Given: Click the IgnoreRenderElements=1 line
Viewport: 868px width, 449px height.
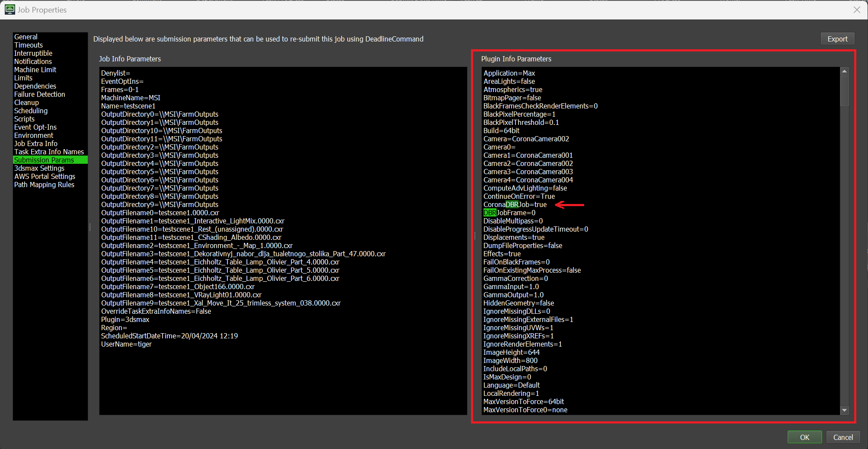Looking at the screenshot, I should [523, 344].
